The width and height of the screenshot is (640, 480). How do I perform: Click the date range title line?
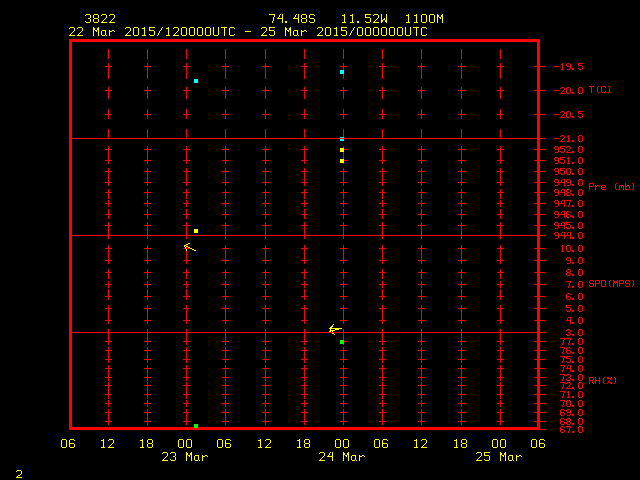click(x=248, y=31)
